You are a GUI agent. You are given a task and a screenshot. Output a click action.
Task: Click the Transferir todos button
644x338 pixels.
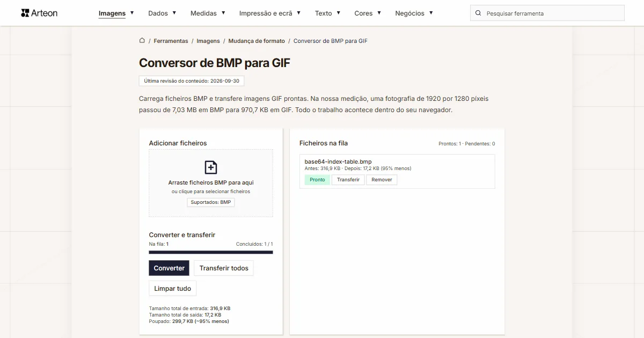[x=224, y=268]
